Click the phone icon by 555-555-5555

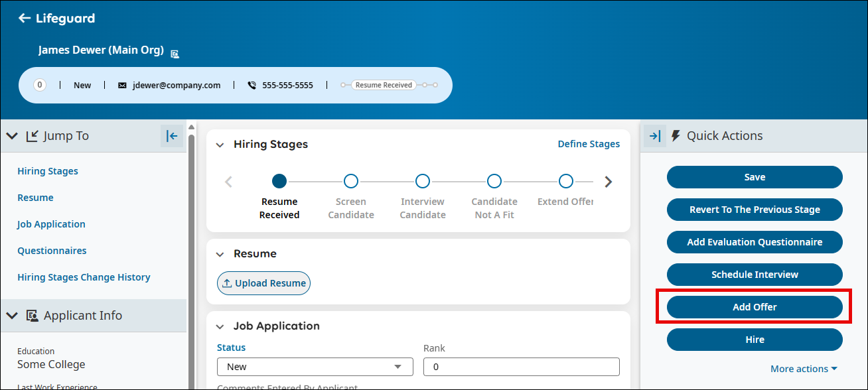pos(252,86)
